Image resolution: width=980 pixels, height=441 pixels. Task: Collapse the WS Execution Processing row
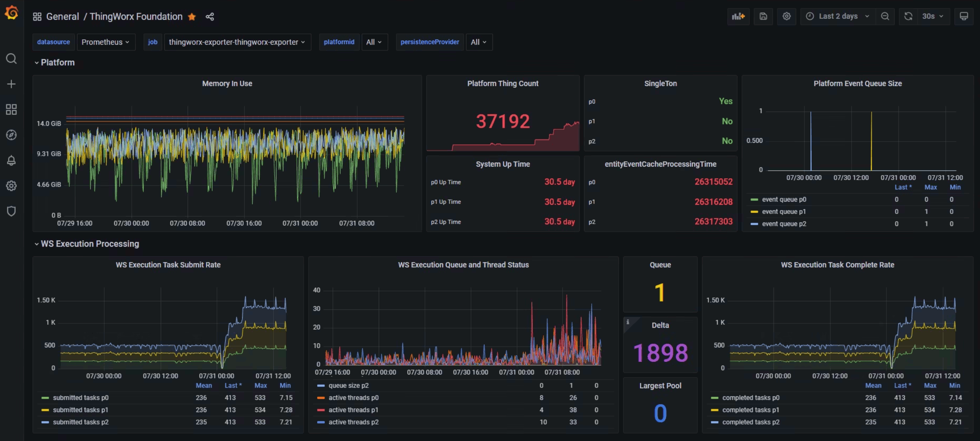click(x=90, y=244)
